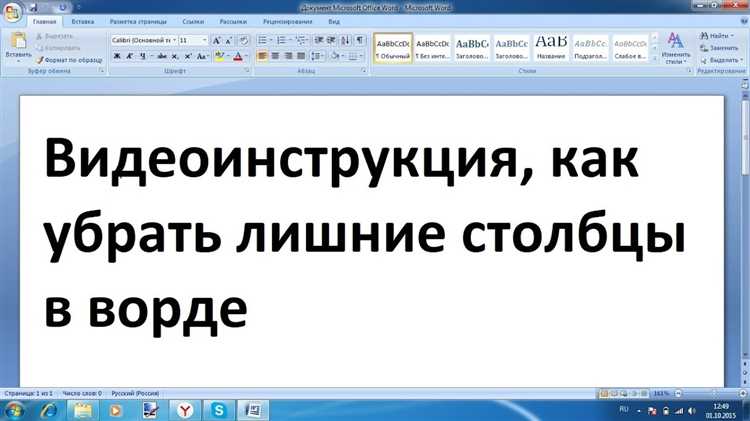Image resolution: width=750 pixels, height=421 pixels.
Task: Open Skype from the taskbar
Action: click(219, 410)
